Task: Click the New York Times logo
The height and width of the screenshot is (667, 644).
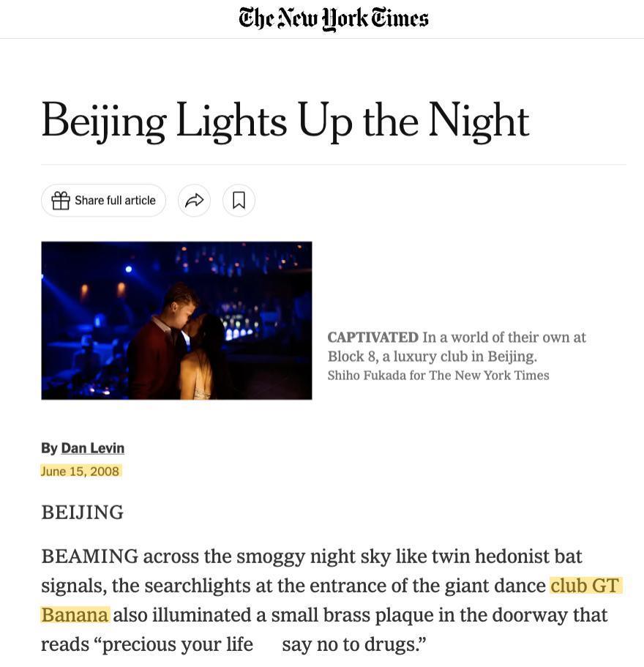Action: coord(333,18)
